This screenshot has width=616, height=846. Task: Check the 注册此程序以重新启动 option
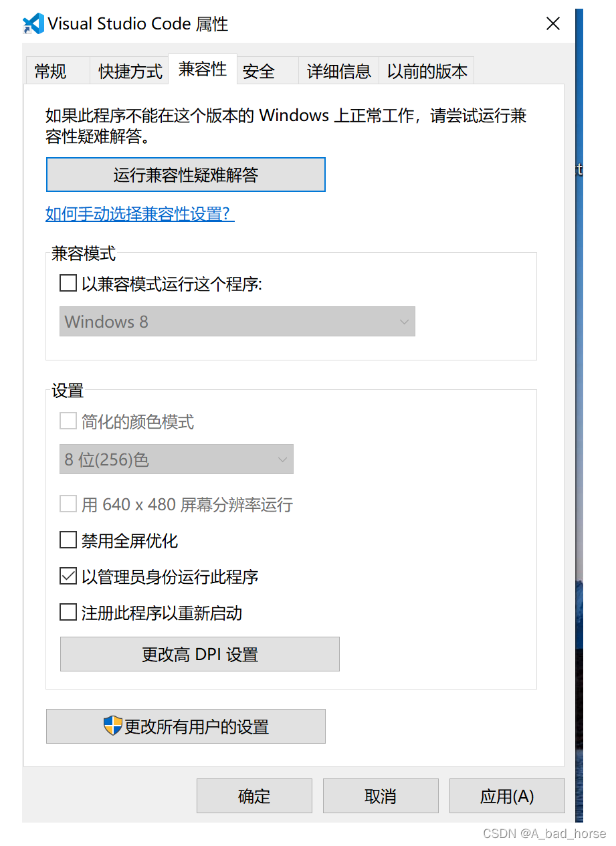click(x=68, y=612)
